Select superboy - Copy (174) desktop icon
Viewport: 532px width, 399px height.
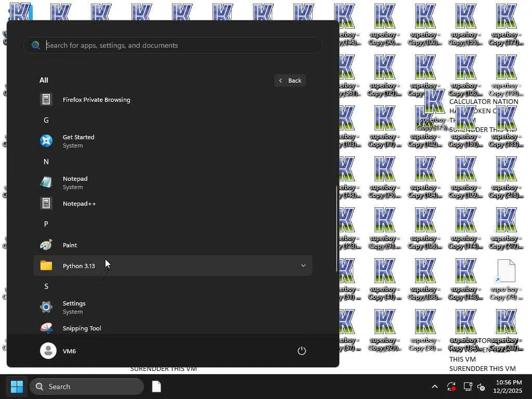(x=465, y=228)
